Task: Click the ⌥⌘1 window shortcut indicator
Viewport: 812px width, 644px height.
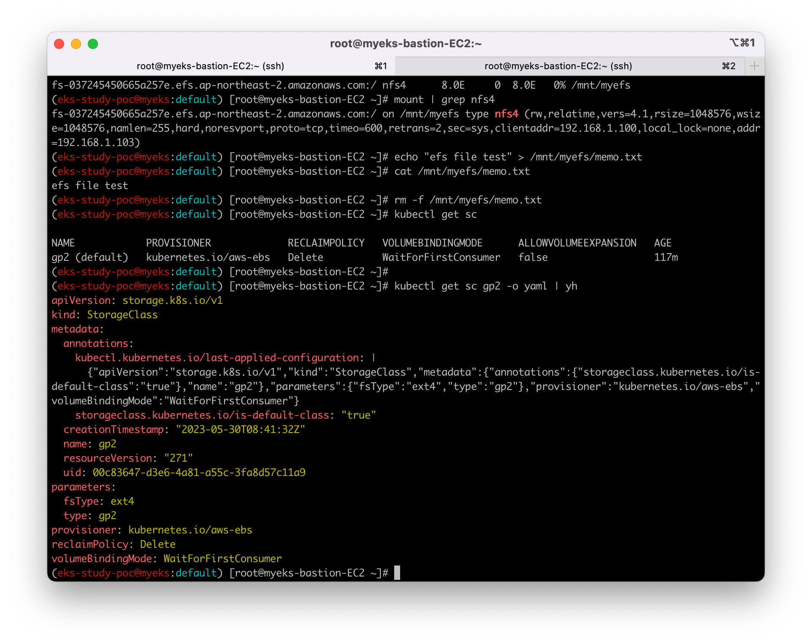Action: pyautogui.click(x=742, y=43)
